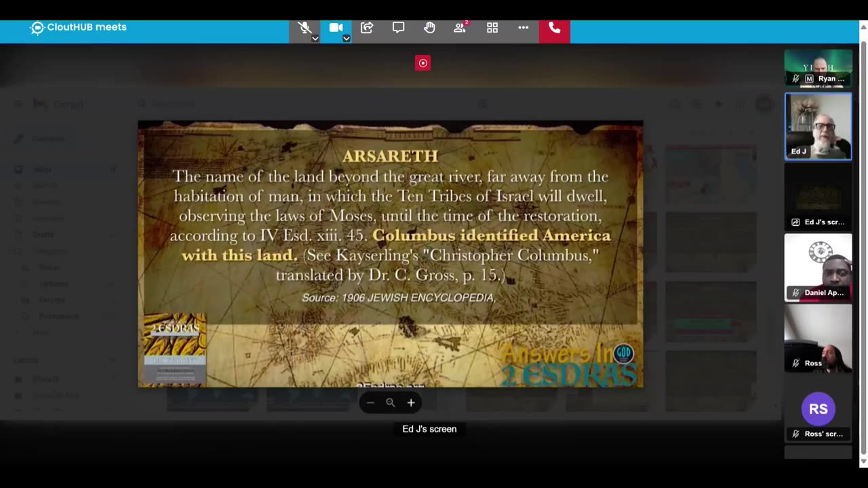
Task: Click the screen share icon on Ed J's screen
Action: 796,222
